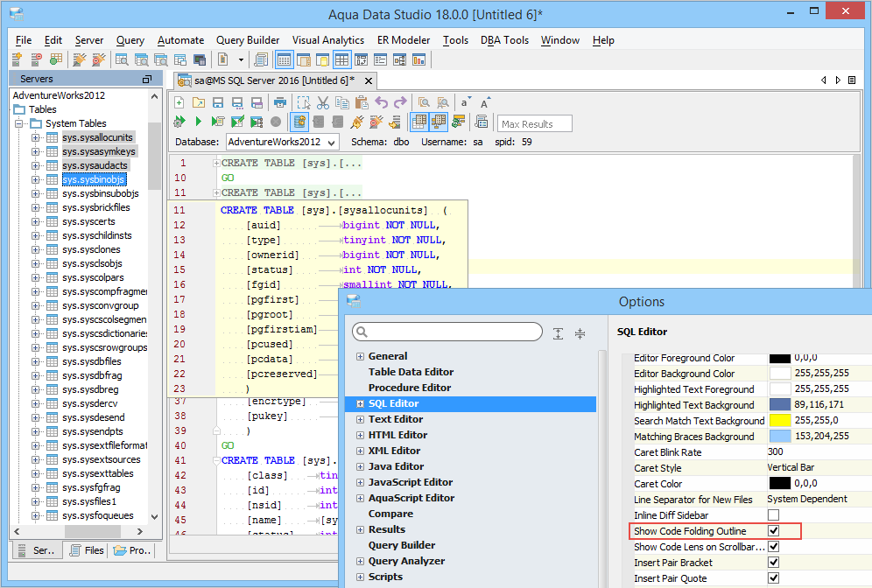Click the Cut scissors icon
Screen dimensions: 872x588
(x=323, y=102)
